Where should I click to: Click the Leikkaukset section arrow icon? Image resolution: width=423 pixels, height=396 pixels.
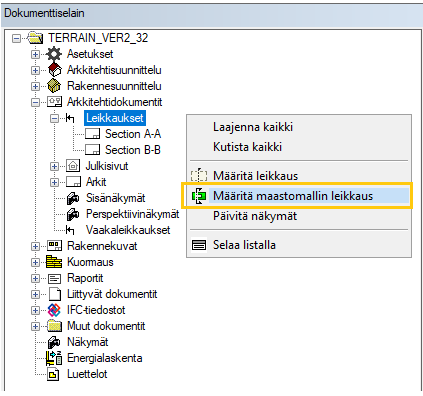pyautogui.click(x=70, y=118)
